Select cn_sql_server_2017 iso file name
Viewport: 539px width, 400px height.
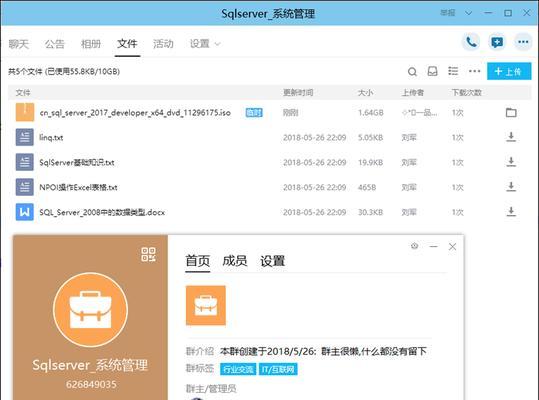(x=135, y=113)
